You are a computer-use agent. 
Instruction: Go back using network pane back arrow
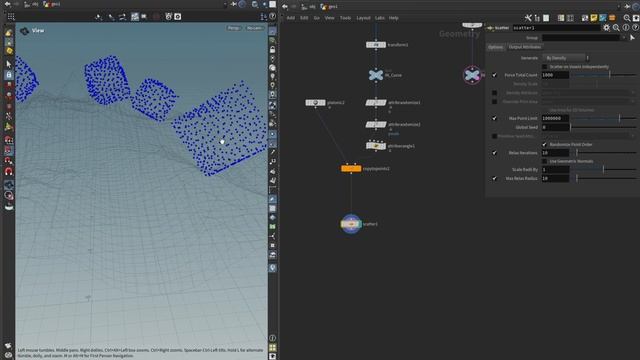click(x=285, y=7)
